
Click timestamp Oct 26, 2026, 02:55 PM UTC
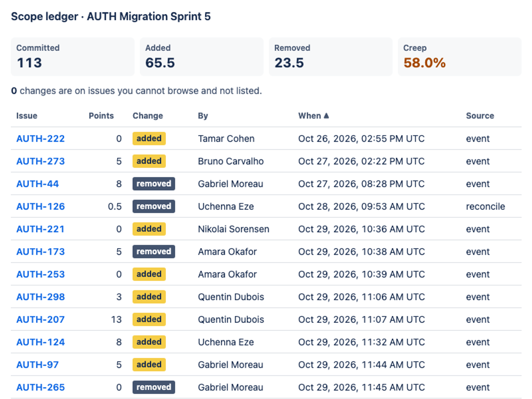(361, 139)
